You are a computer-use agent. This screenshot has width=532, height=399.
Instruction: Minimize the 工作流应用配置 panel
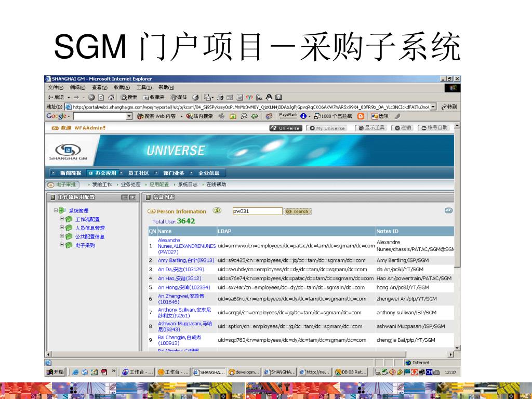pyautogui.click(x=124, y=197)
